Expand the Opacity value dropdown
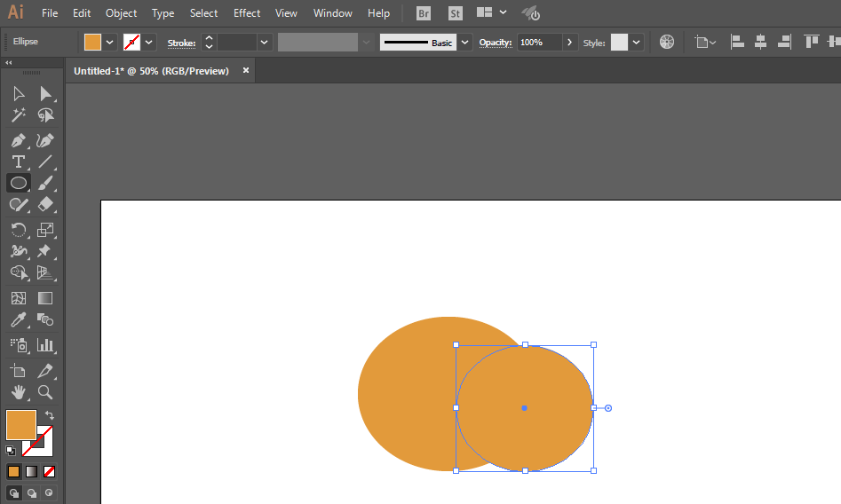Viewport: 841px width, 504px height. pos(569,43)
